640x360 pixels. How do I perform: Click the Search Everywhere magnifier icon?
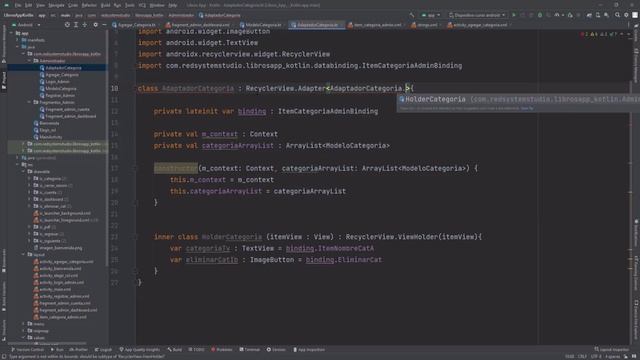coord(618,15)
